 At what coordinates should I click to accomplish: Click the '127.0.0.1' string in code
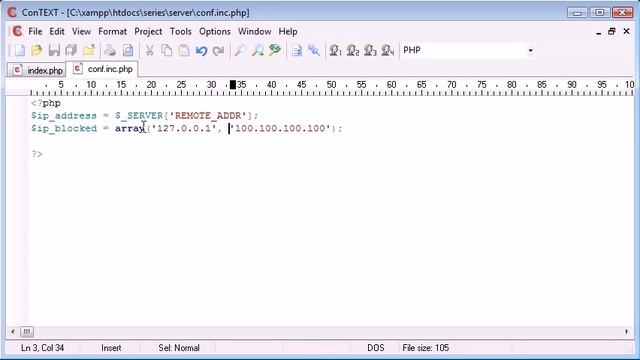(184, 129)
